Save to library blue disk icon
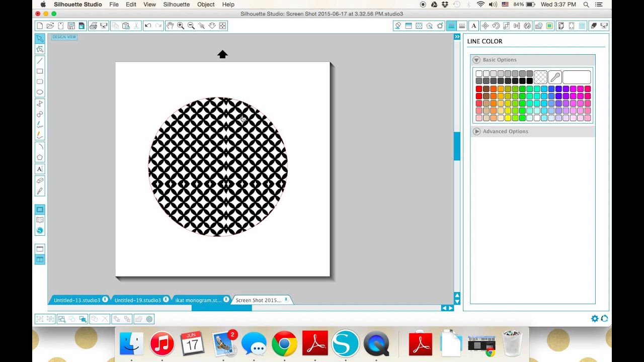Screen dimensions: 644x362 (x=82, y=26)
